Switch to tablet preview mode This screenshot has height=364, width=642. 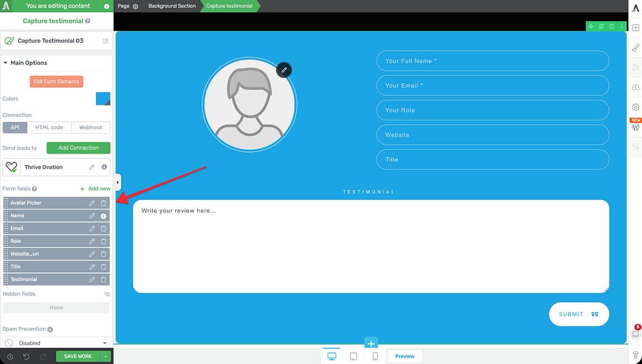353,356
